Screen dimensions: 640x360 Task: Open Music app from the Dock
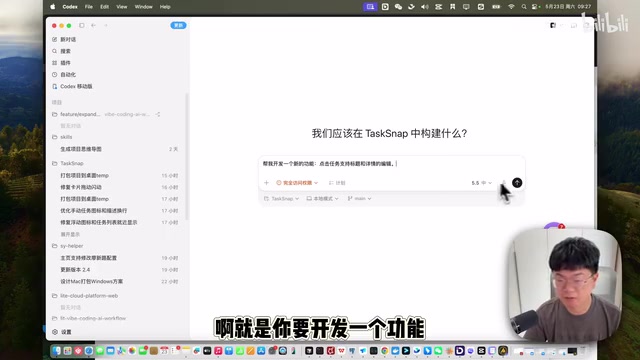(x=218, y=351)
